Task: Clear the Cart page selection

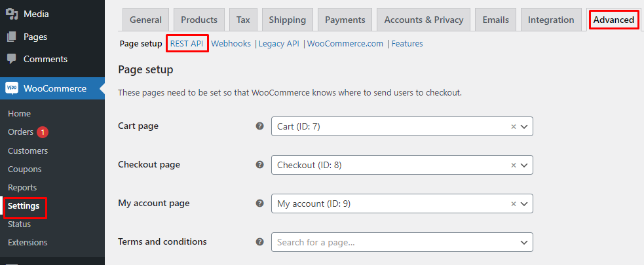Action: coord(514,127)
